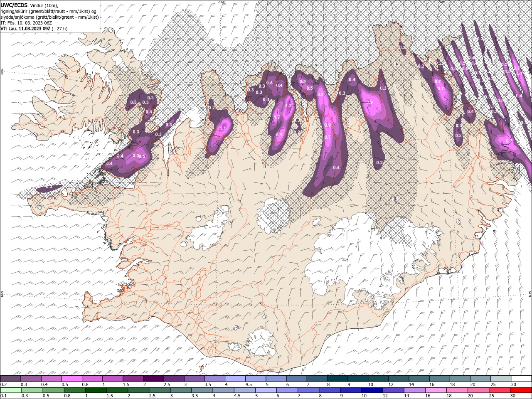This screenshot has width=532, height=399.
Task: Click the IT initial time text
Action: [26, 23]
